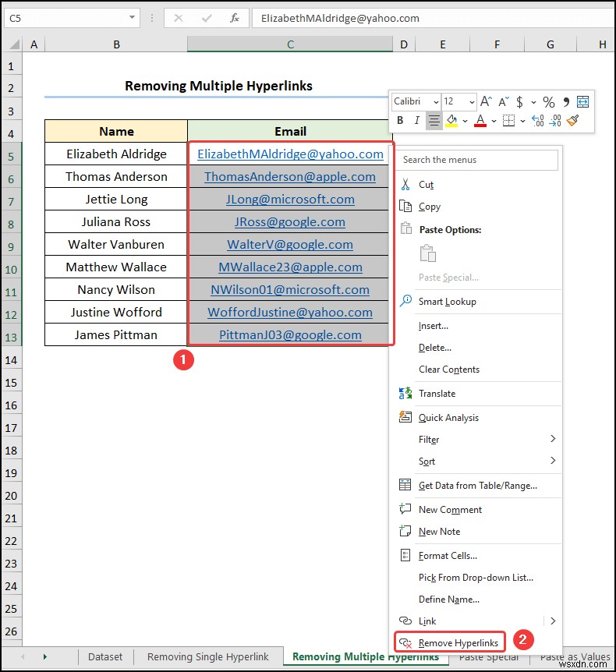The width and height of the screenshot is (616, 672).
Task: Open Borders dropdown arrow
Action: click(x=522, y=121)
